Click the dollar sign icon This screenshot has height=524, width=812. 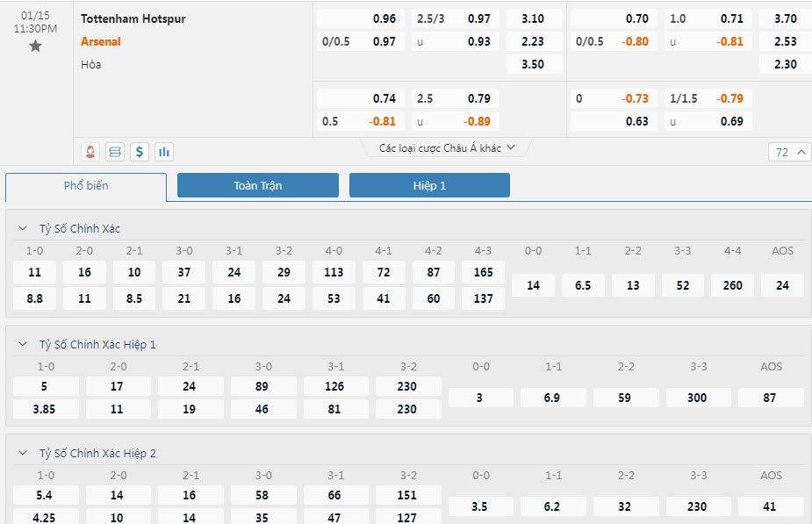coord(140,152)
